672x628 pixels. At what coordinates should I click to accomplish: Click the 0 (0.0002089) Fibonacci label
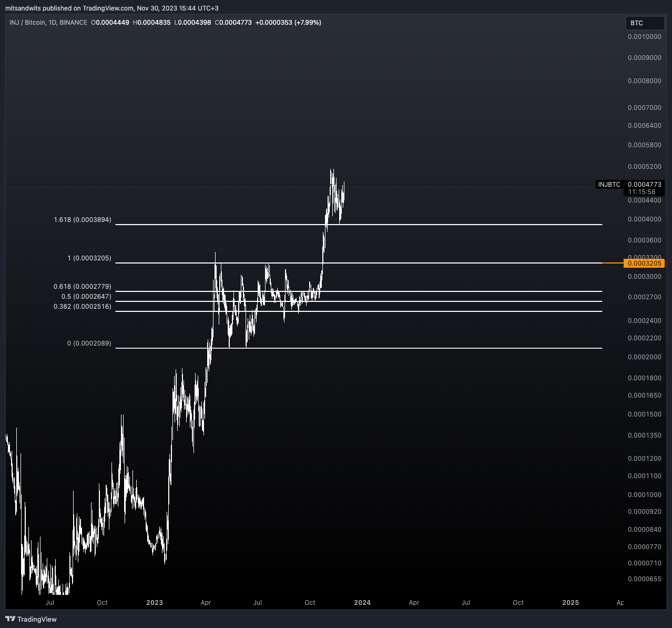(89, 343)
